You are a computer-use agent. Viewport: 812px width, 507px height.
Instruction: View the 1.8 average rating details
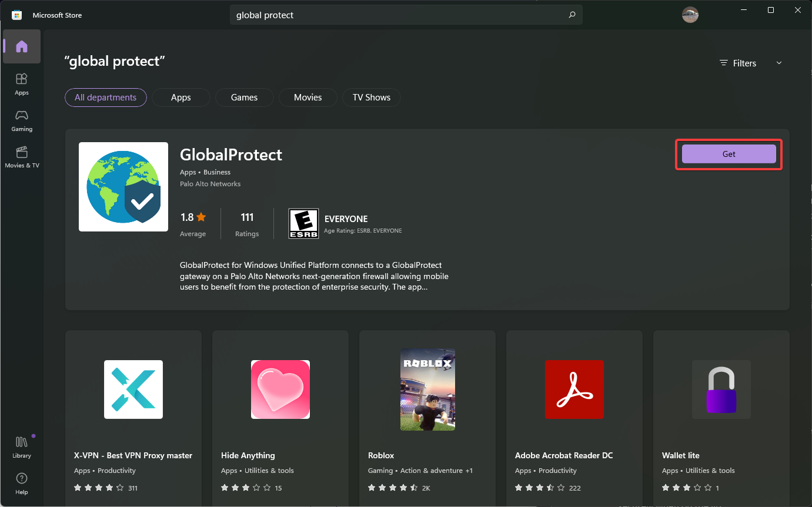[x=193, y=223]
